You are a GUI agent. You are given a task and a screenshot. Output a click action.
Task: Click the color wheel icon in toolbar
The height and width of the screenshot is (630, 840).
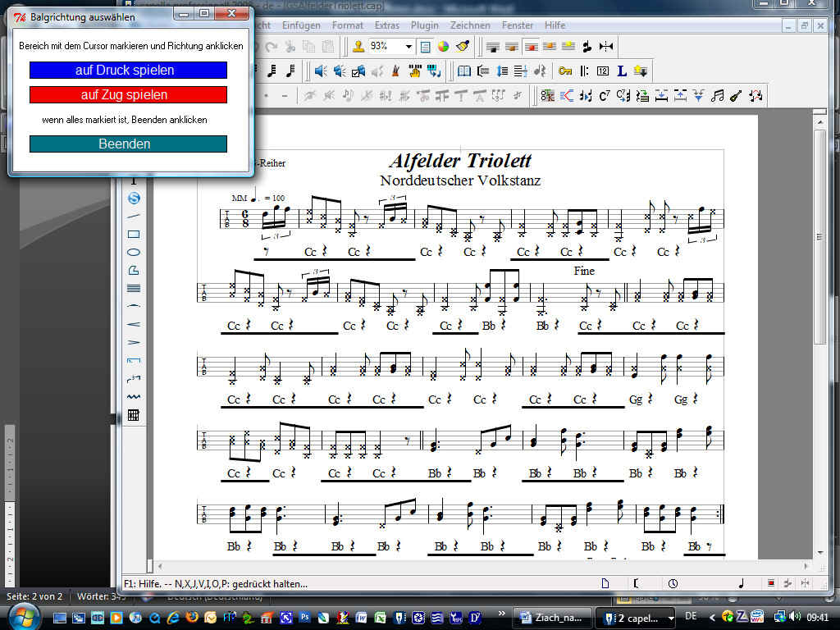[443, 47]
